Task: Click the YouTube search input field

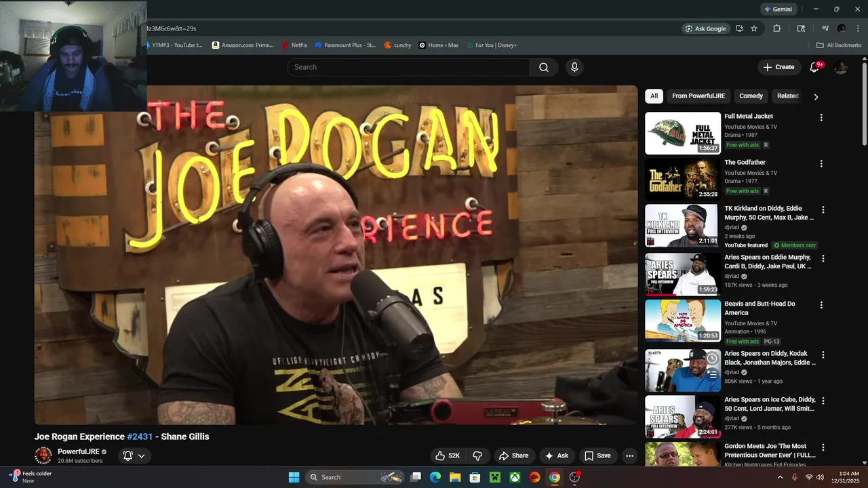Action: [x=408, y=67]
